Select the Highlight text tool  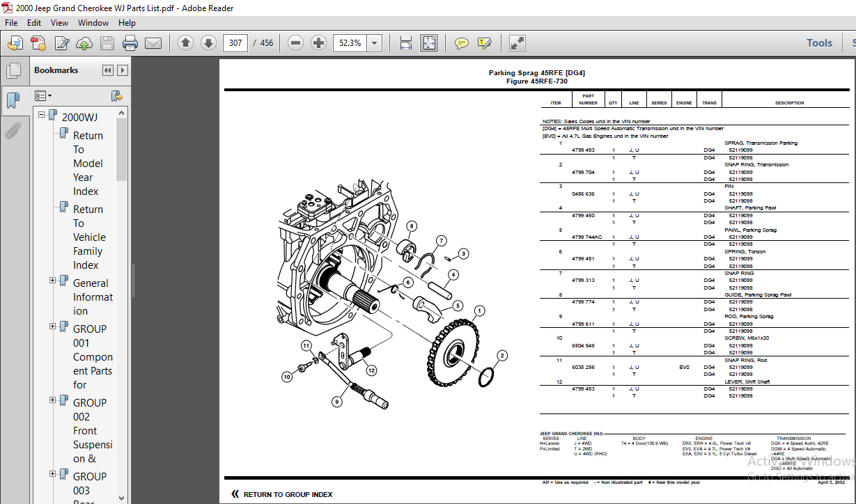pos(485,43)
